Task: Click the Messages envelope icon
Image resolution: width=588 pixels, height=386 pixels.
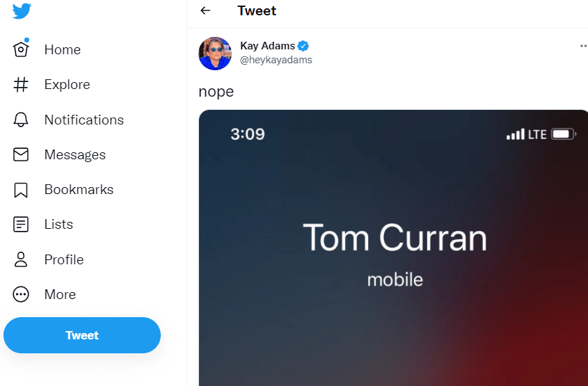Action: click(x=22, y=154)
